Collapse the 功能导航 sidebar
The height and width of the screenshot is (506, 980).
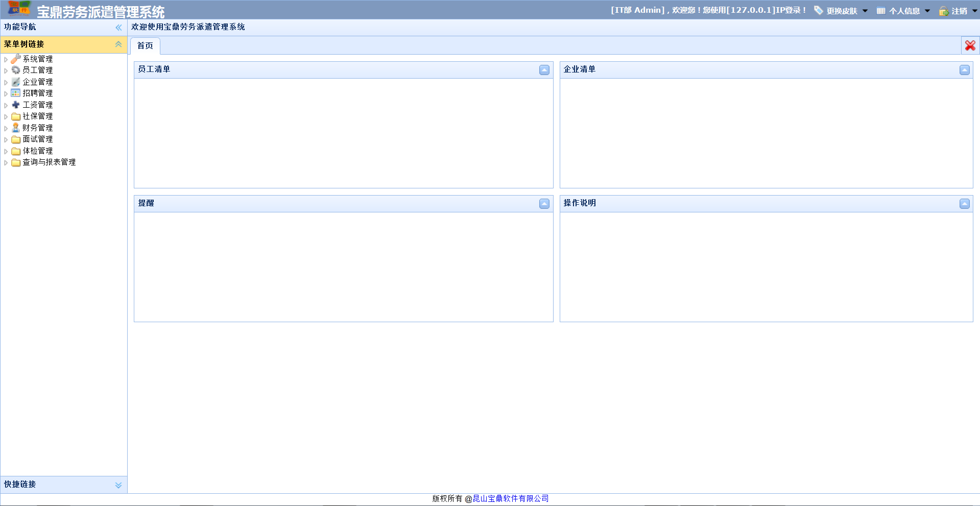pyautogui.click(x=118, y=28)
